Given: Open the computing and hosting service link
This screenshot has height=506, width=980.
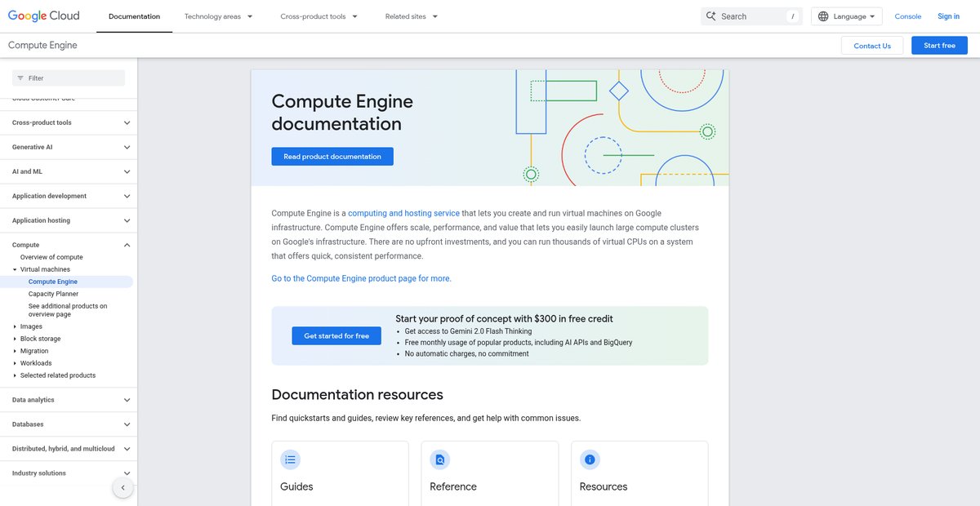Looking at the screenshot, I should (x=404, y=213).
